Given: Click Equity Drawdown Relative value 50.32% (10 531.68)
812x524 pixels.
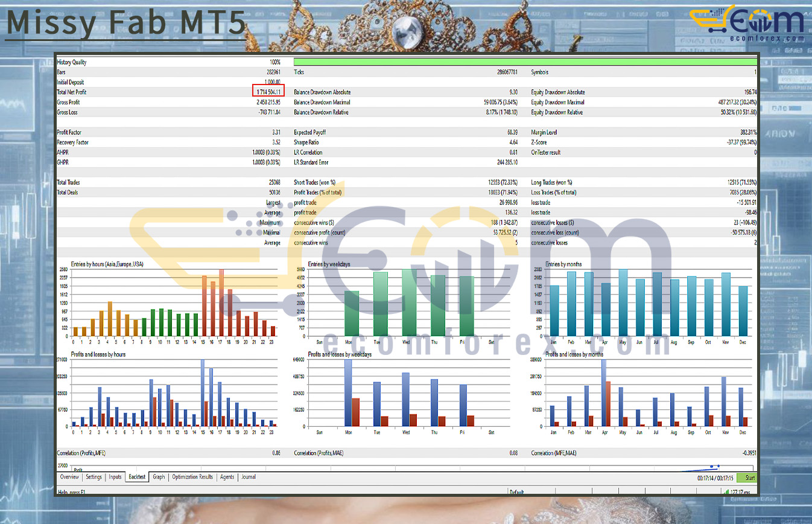Looking at the screenshot, I should [738, 112].
